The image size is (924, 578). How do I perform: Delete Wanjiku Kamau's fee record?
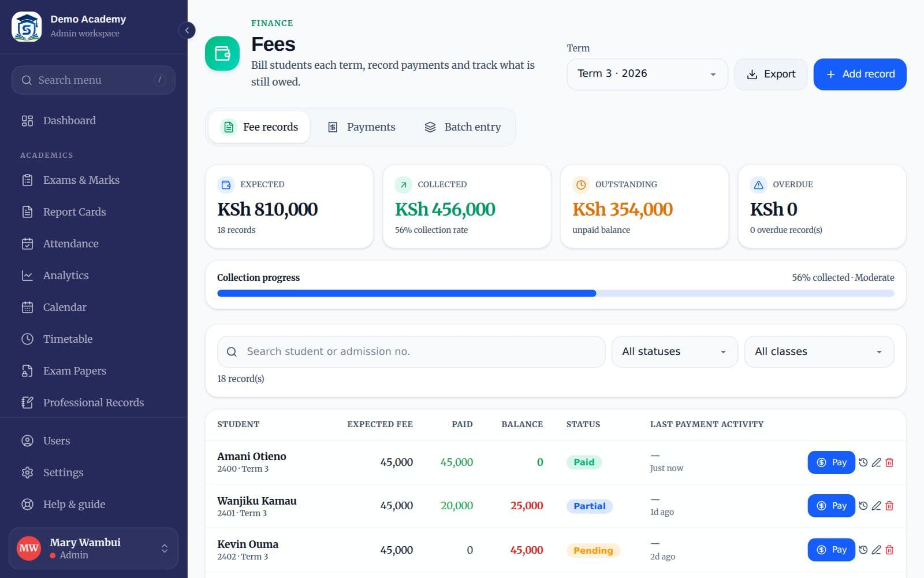tap(889, 506)
